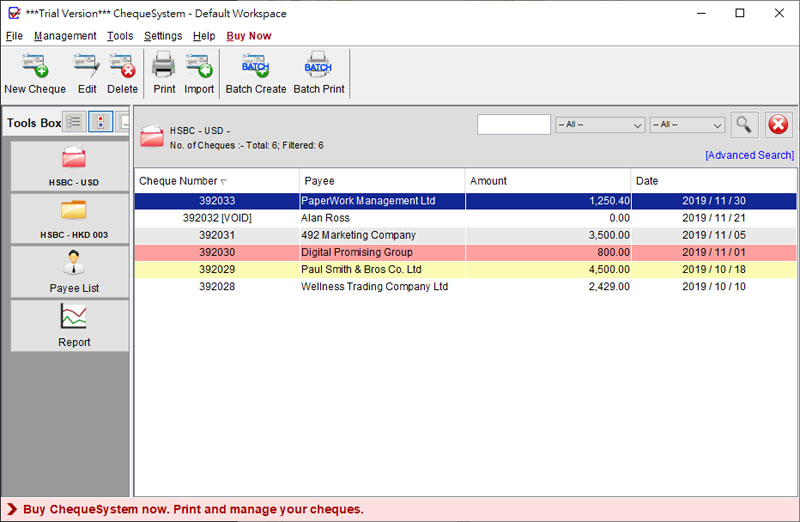Click the red clear search button

[x=778, y=125]
